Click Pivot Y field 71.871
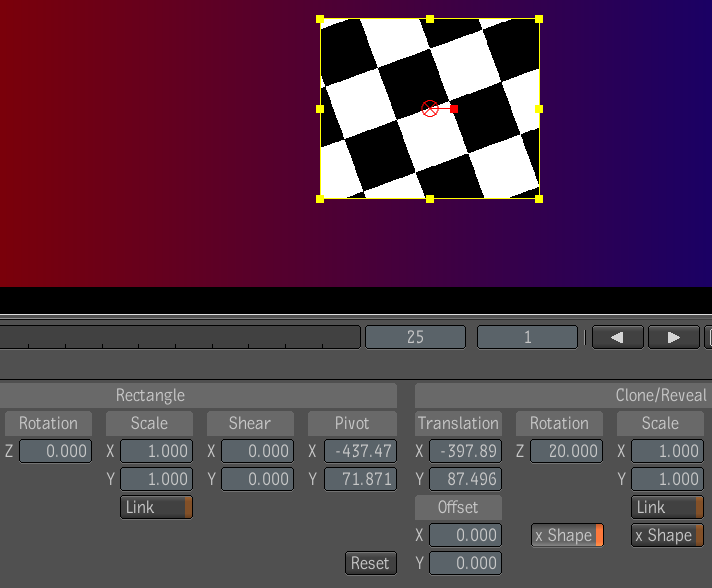The image size is (712, 588). click(x=360, y=479)
